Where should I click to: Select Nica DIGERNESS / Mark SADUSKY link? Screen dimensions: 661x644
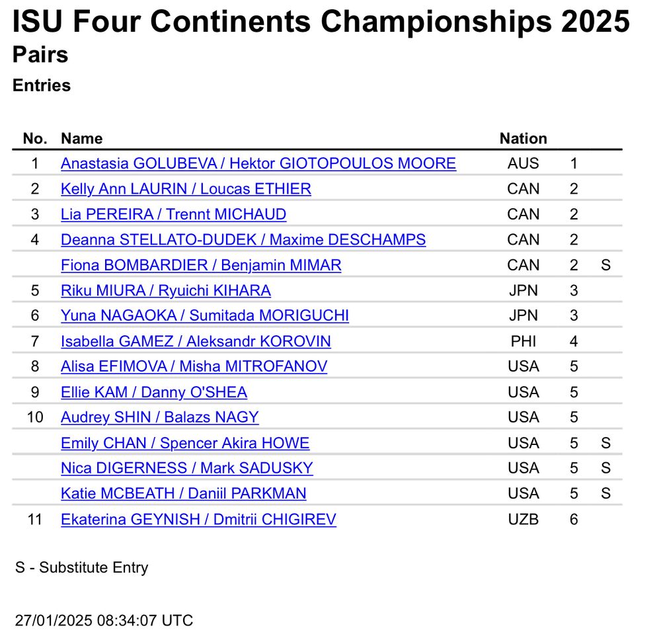[187, 468]
